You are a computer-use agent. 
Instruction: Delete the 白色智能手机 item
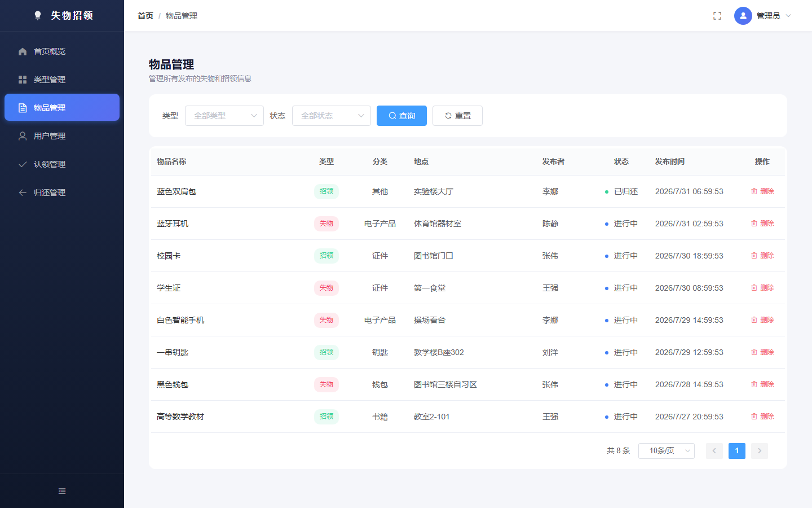[x=762, y=320]
